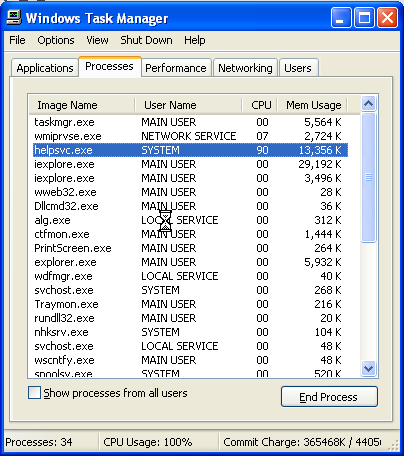The image size is (404, 456).
Task: Select the taskmgr.exe process row
Action: coord(190,122)
